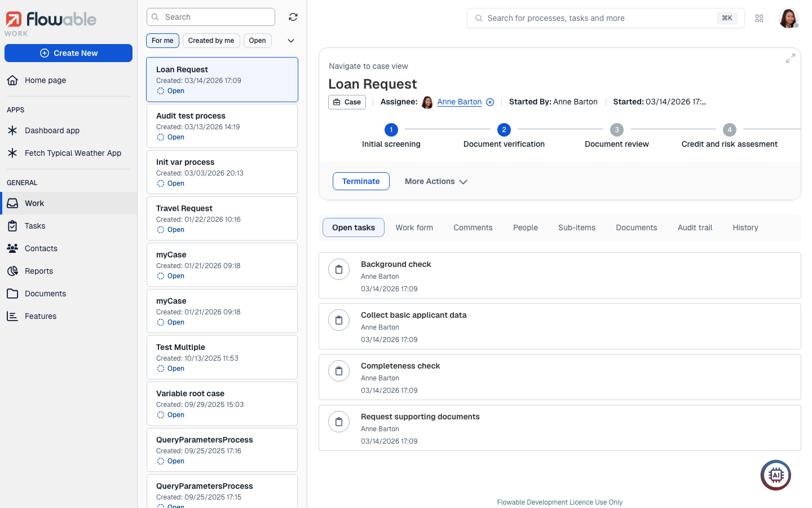Expand the filter options chevron
Viewport: 812px width, 508px height.
click(291, 41)
